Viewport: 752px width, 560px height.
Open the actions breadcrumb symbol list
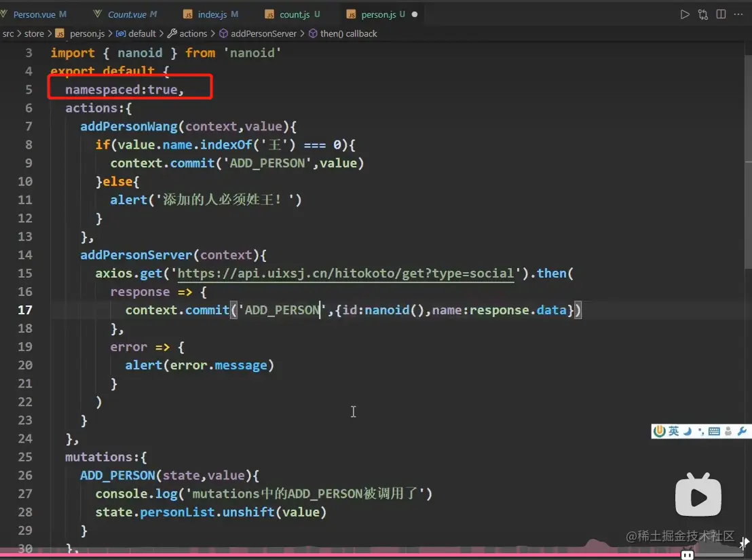(187, 33)
